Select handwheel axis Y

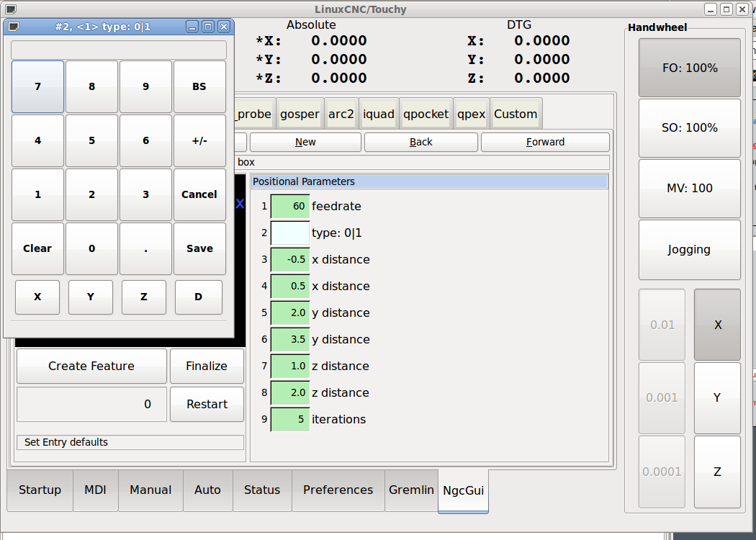coord(717,398)
